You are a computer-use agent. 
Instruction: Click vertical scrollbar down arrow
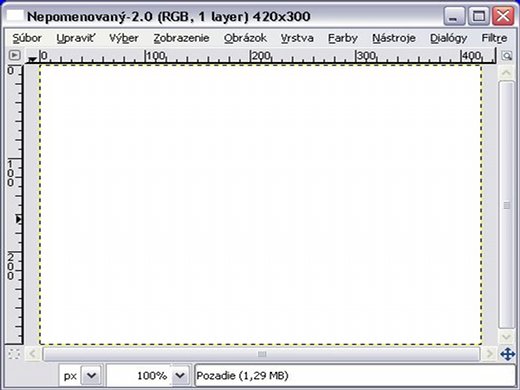pyautogui.click(x=507, y=337)
